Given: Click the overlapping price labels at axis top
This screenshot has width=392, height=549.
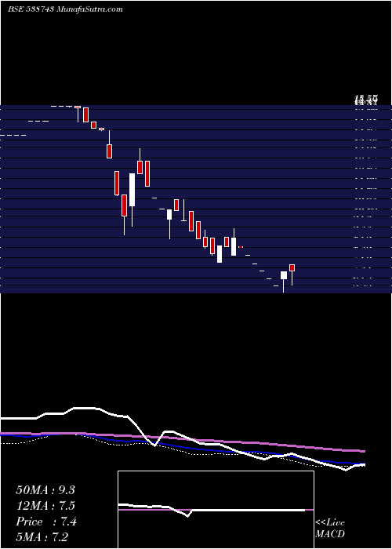Looking at the screenshot, I should 366,100.
